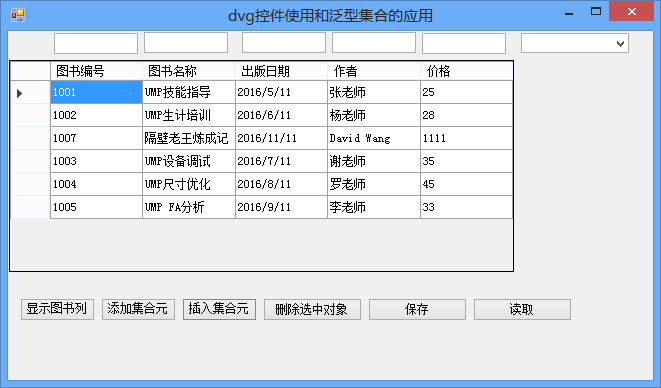
Task: Select row header of the 1007 row
Action: pos(30,138)
